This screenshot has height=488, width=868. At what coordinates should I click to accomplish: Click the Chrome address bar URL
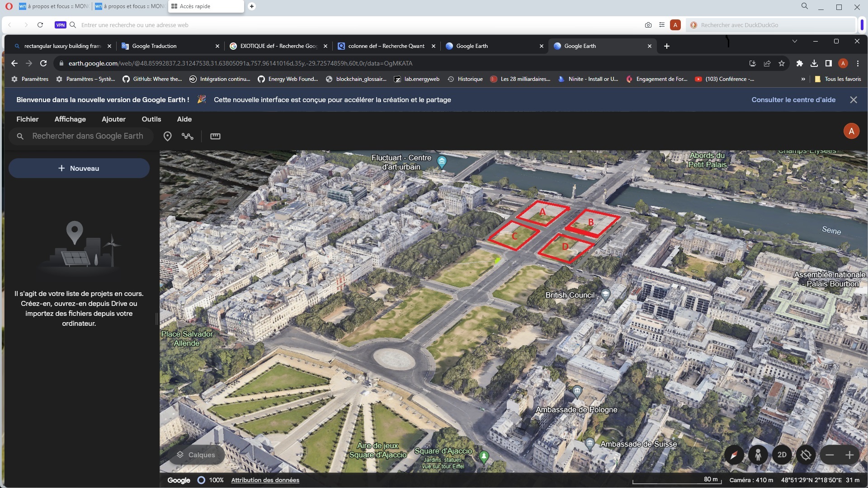click(240, 63)
